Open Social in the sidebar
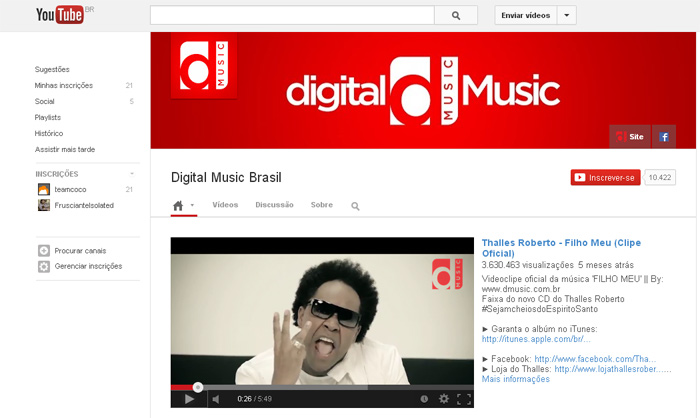700x418 pixels. [45, 101]
